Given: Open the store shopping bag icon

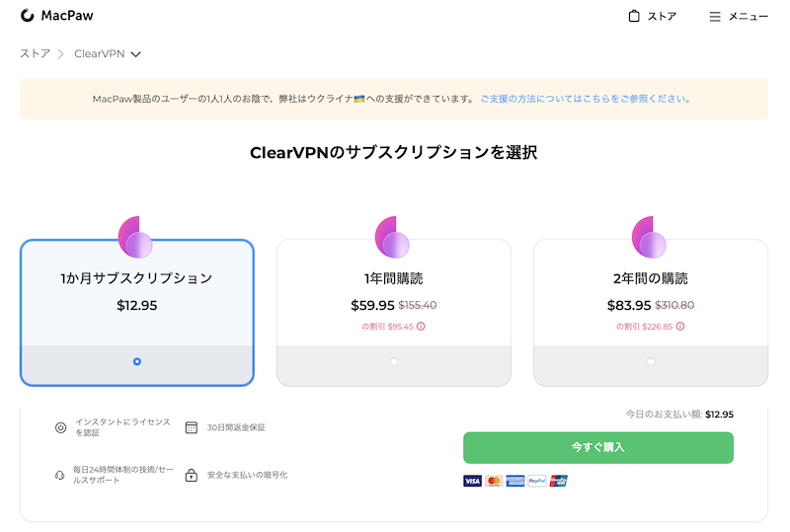Looking at the screenshot, I should (634, 16).
